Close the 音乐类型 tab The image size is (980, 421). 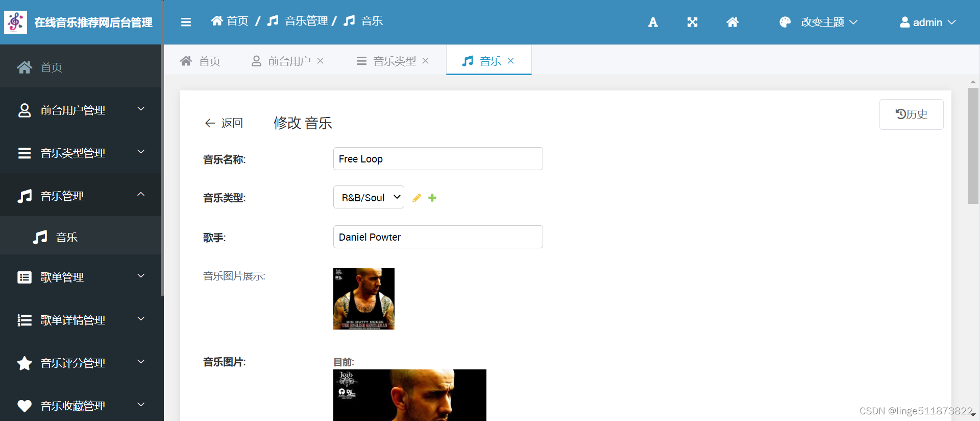click(x=426, y=61)
